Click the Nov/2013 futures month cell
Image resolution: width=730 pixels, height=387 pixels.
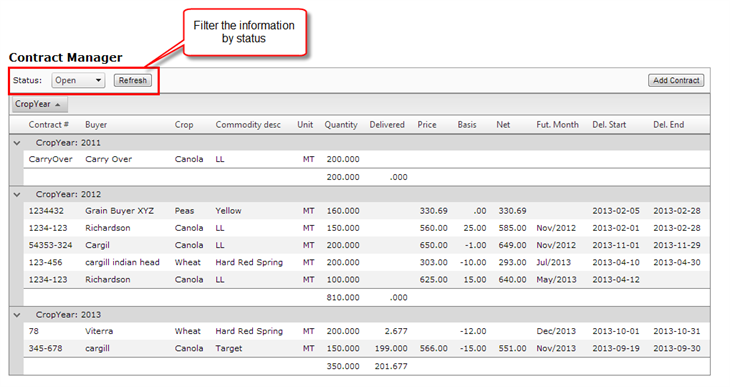point(556,349)
